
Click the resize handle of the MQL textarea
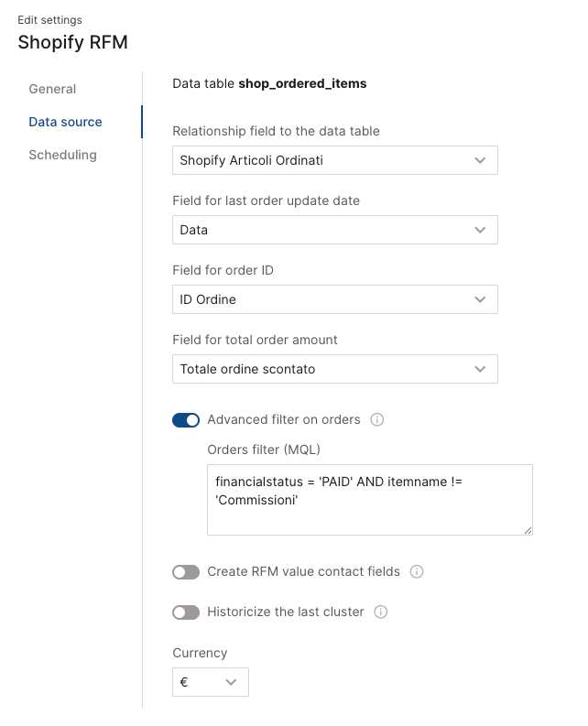coord(528,529)
